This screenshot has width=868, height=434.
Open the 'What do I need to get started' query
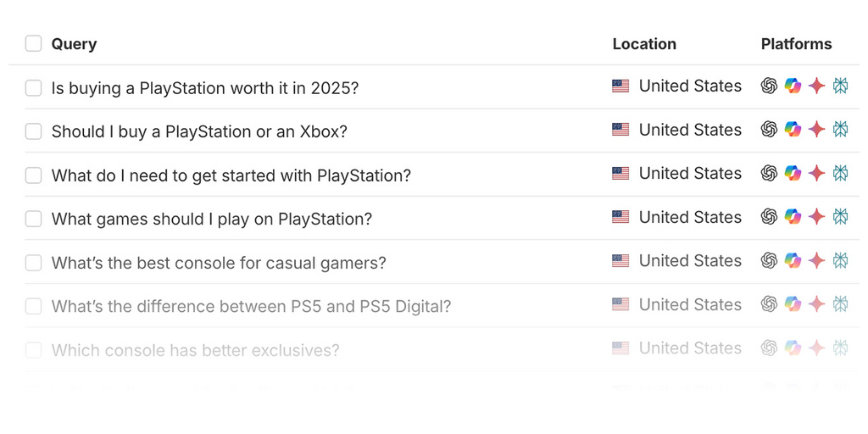(231, 175)
